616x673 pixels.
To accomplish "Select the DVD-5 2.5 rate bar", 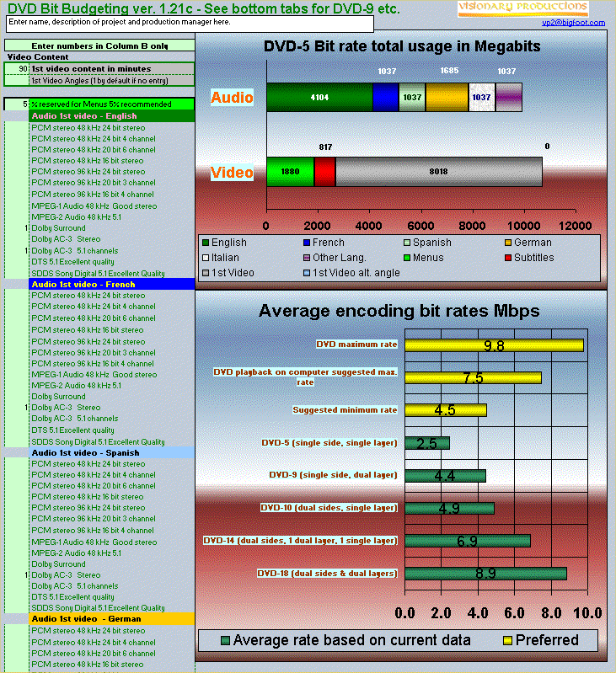I will pos(427,443).
